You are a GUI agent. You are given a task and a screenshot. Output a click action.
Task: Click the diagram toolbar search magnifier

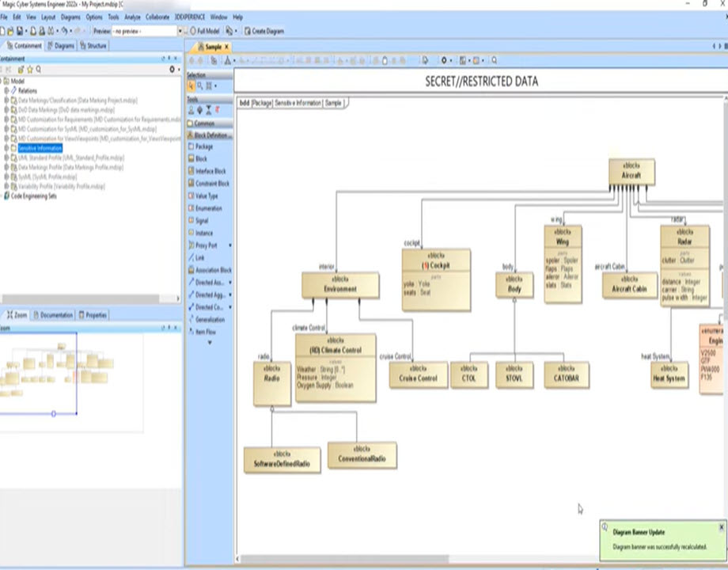tap(495, 60)
